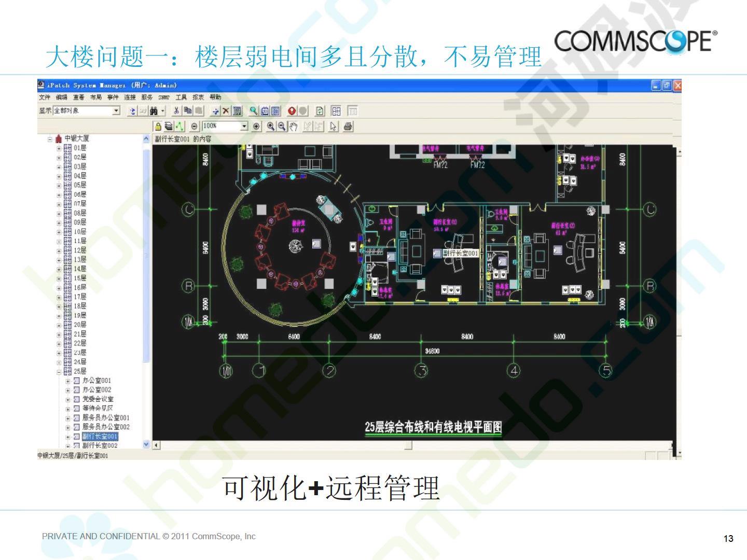Screen dimensions: 747x560
Task: Open the 报表 menu
Action: pos(198,97)
